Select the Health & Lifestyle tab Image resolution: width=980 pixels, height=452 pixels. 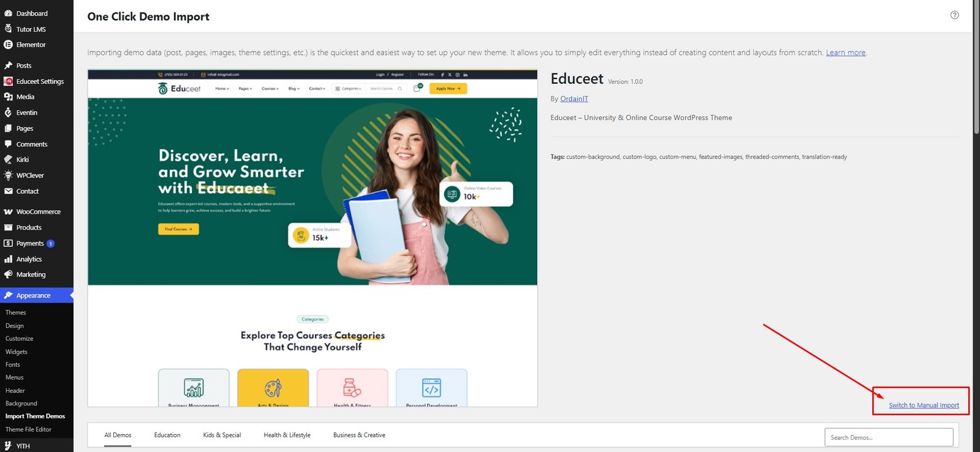[287, 435]
